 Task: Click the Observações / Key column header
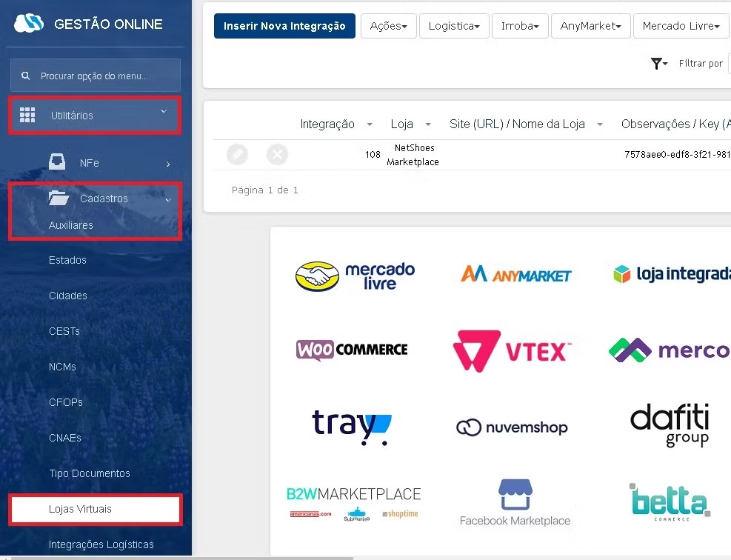[676, 124]
